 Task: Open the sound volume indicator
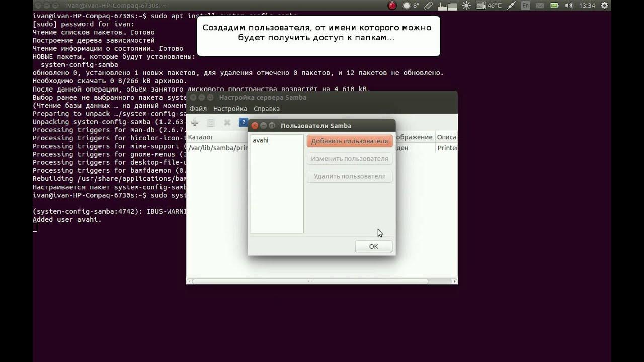(569, 6)
